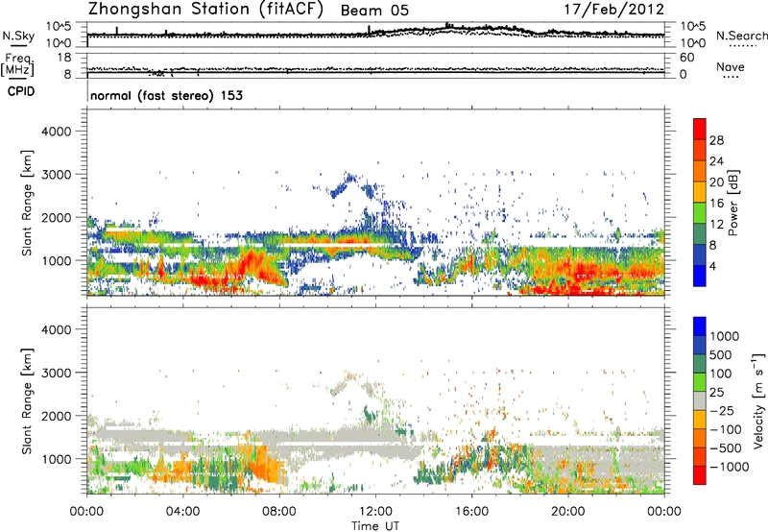Click 'normal (fast stereo) 153' text
The image size is (768, 532).
(x=166, y=95)
